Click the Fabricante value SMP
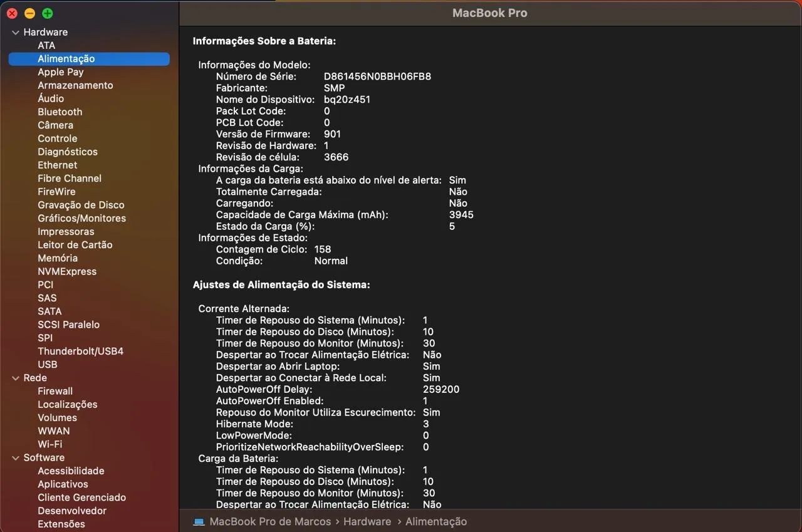Screen dimensions: 802x532 pos(335,88)
